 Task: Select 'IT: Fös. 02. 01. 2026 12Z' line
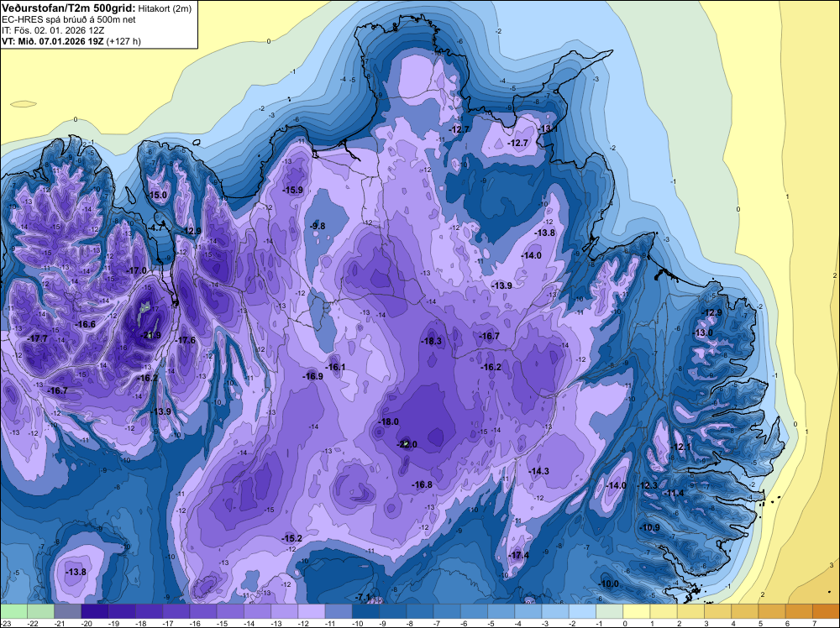(51, 30)
